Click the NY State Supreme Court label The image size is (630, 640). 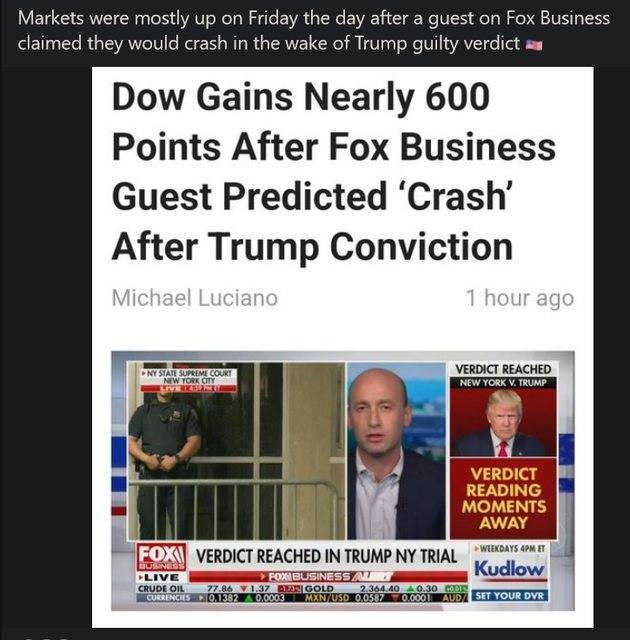[189, 376]
